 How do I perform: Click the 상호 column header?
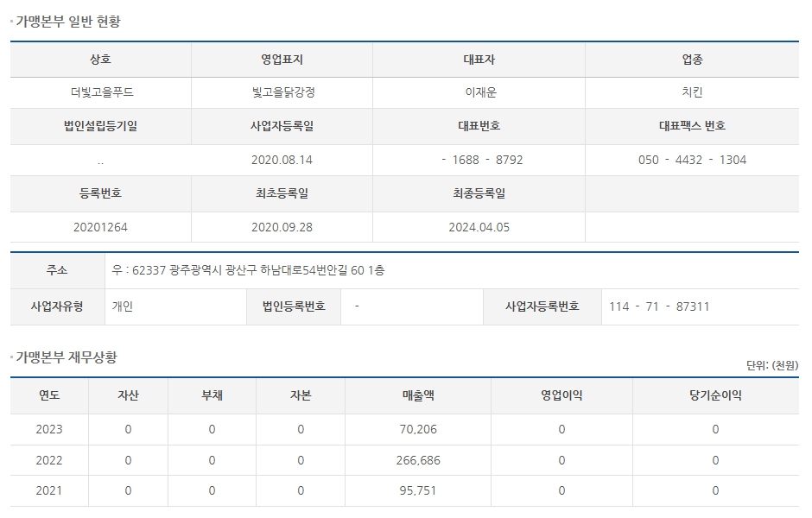[x=100, y=60]
